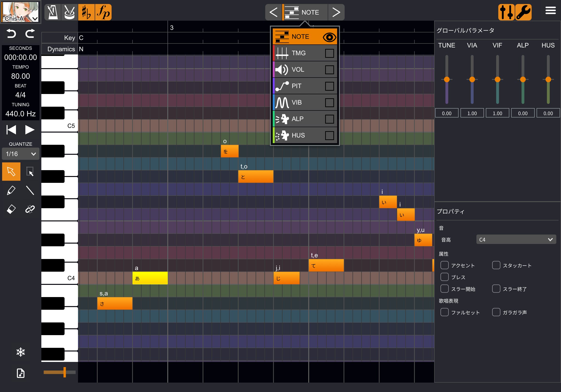Image resolution: width=561 pixels, height=392 pixels.
Task: Click the selected yellow あ note
Action: pos(150,278)
